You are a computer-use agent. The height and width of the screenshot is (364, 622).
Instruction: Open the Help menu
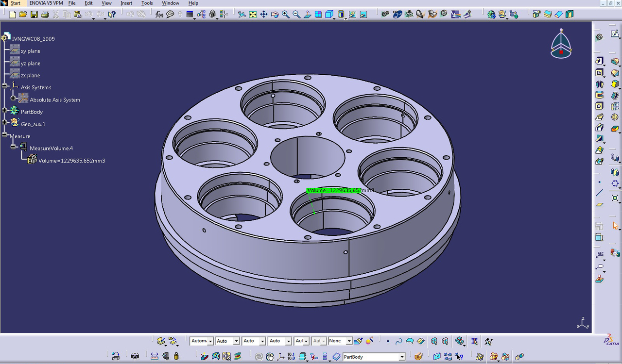(193, 3)
